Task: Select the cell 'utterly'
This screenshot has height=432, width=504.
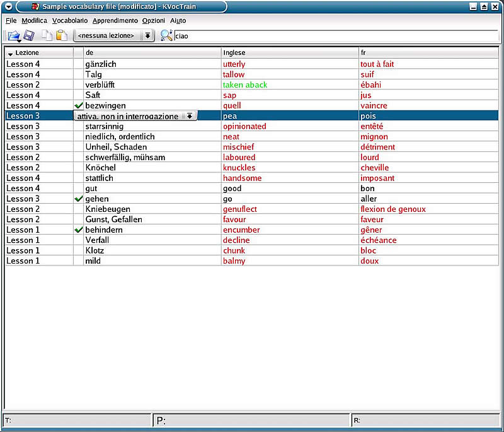Action: click(290, 64)
